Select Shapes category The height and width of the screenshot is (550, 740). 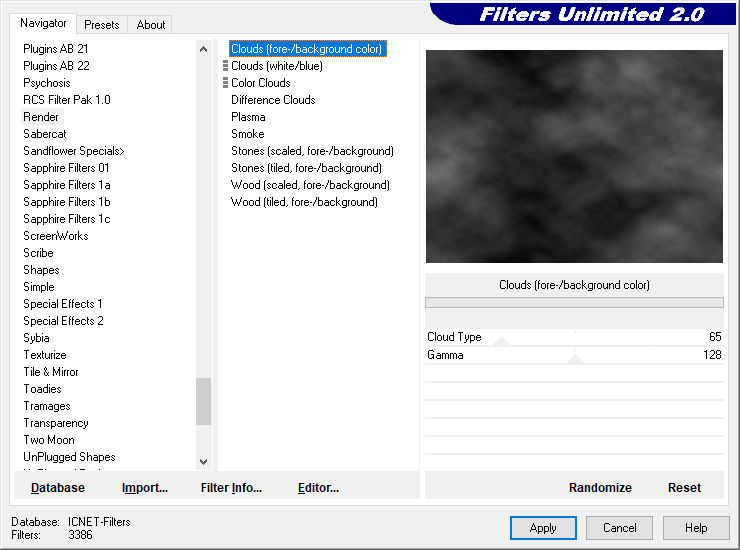41,270
